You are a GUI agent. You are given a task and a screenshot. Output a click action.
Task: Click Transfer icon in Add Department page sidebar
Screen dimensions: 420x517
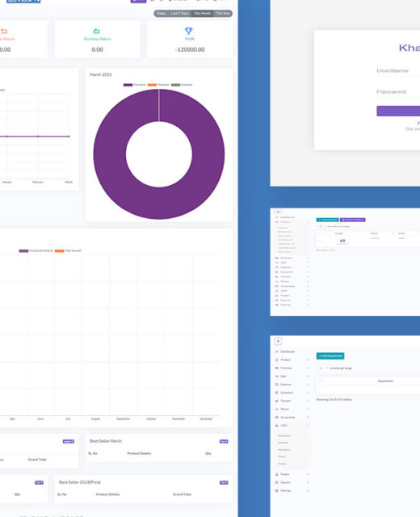click(x=277, y=401)
